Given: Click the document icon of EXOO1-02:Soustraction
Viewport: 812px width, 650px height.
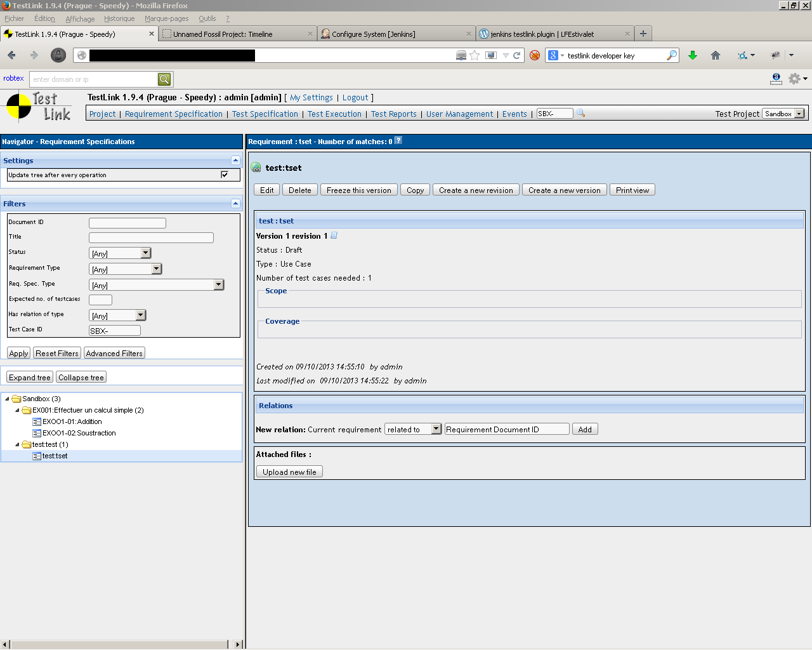Looking at the screenshot, I should (x=37, y=433).
